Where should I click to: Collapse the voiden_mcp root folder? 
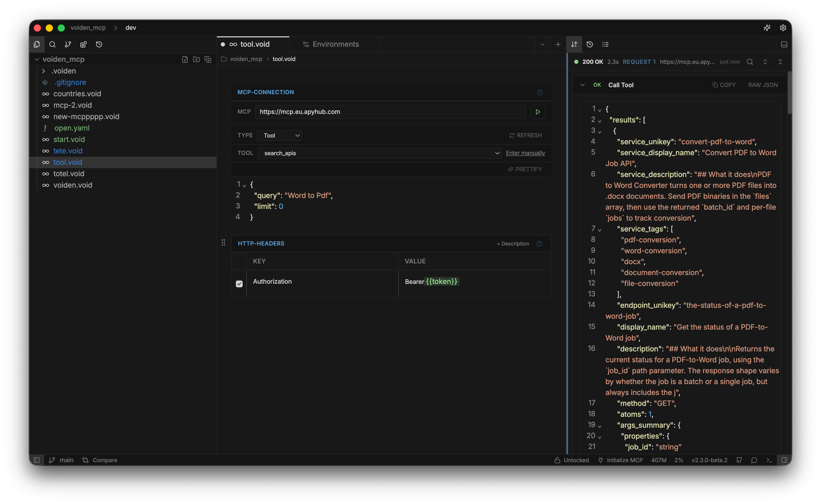(x=37, y=59)
